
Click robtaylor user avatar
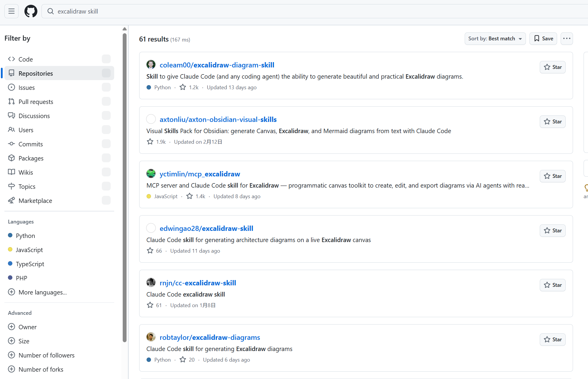[x=151, y=337]
